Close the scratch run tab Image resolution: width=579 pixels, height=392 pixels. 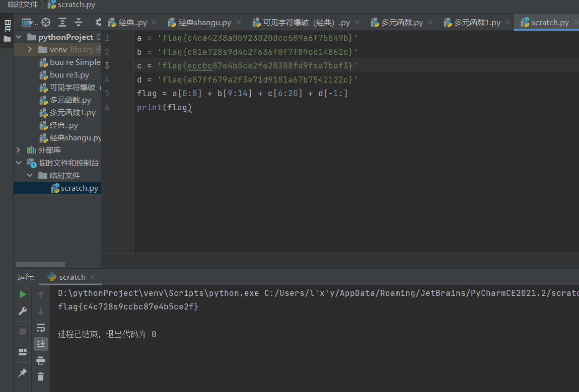(93, 277)
